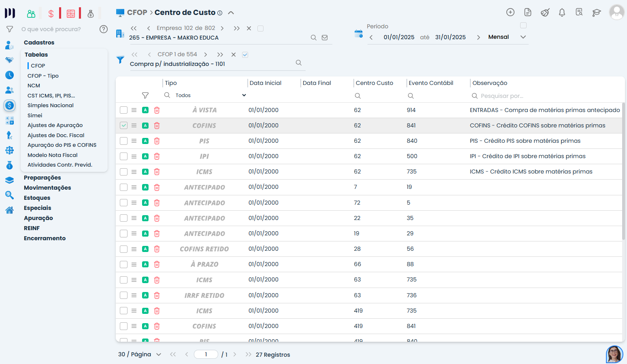The image size is (627, 364).
Task: Click the help question mark icon
Action: pyautogui.click(x=104, y=29)
